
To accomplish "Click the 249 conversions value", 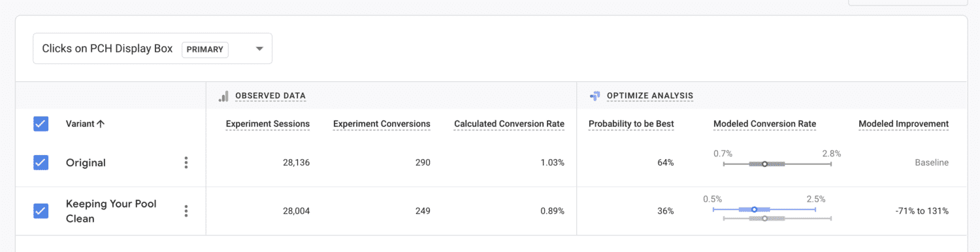I will pos(422,211).
